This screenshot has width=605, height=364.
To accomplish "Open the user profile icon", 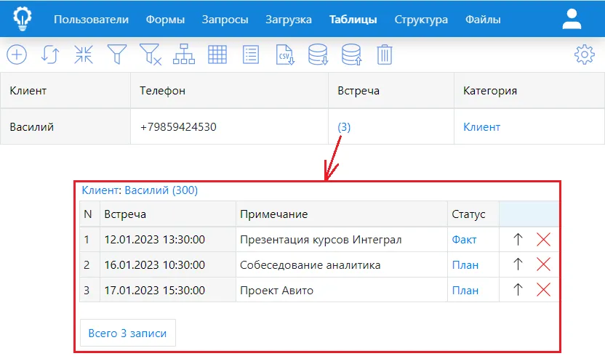I will coord(572,20).
